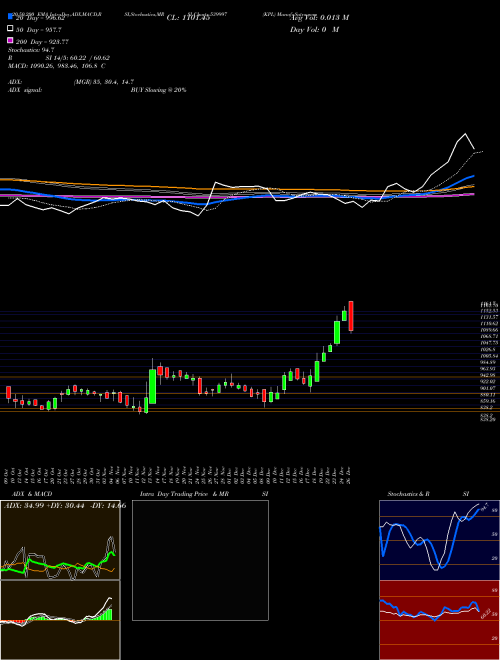Screen dimensions: 500x660
Task: Click the '(MGR) 35, 30.4, 14.7' ADX values
Action: [x=104, y=82]
